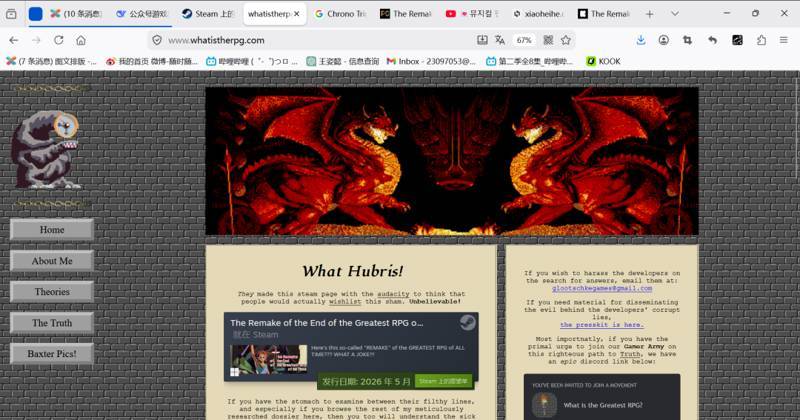Screen dimensions: 800x420
Task: Switch to the last The Remake tab
Action: click(x=604, y=14)
